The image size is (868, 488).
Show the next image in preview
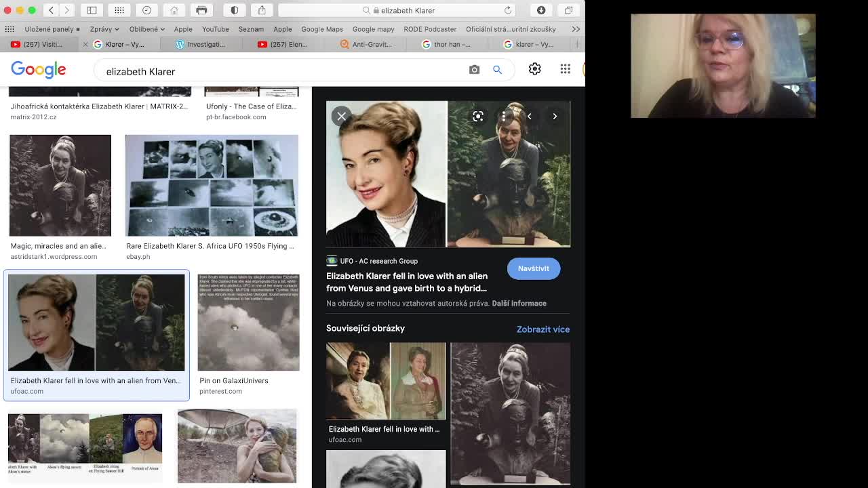[x=555, y=117]
